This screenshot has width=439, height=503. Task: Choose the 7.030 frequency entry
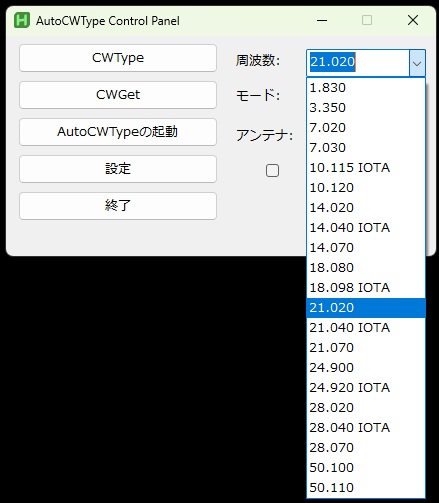click(x=366, y=148)
